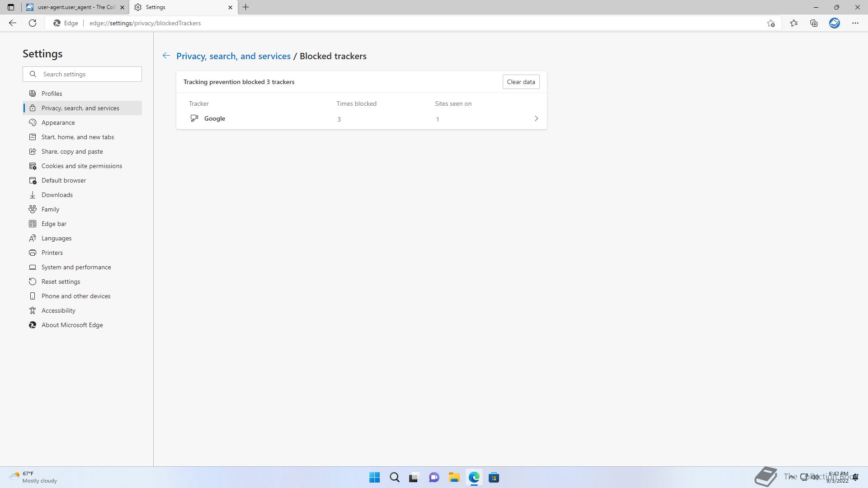Open a new tab with plus
868x488 pixels.
[x=246, y=7]
